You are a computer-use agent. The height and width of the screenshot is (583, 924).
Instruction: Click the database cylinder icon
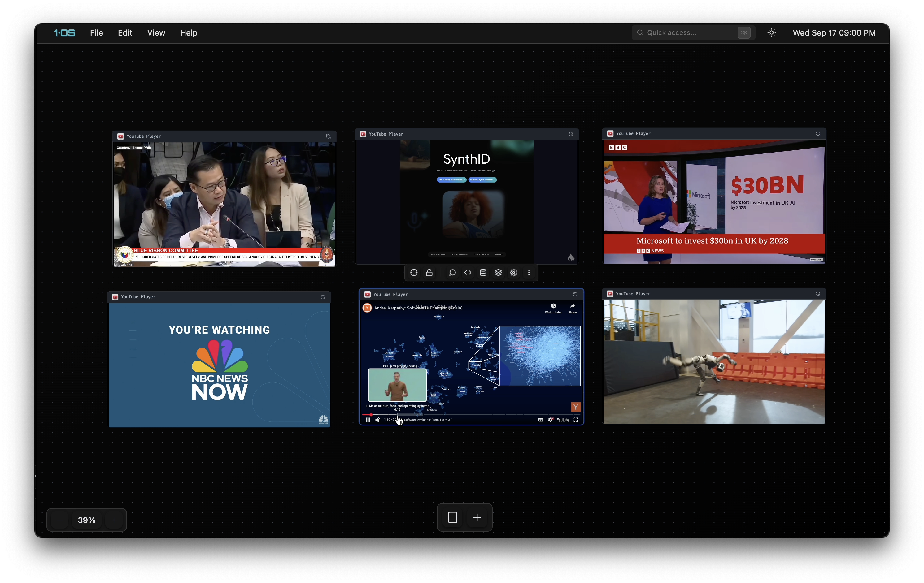pos(483,273)
